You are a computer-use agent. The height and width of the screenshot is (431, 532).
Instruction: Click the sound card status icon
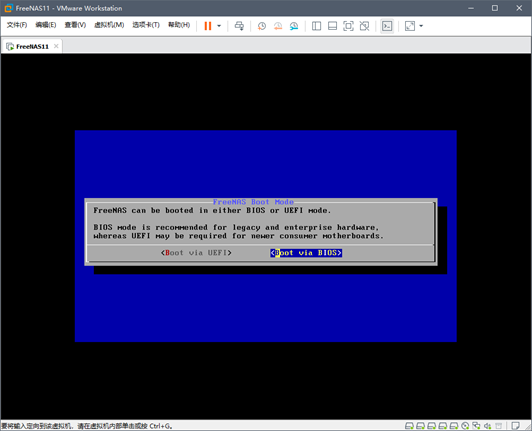[488, 426]
